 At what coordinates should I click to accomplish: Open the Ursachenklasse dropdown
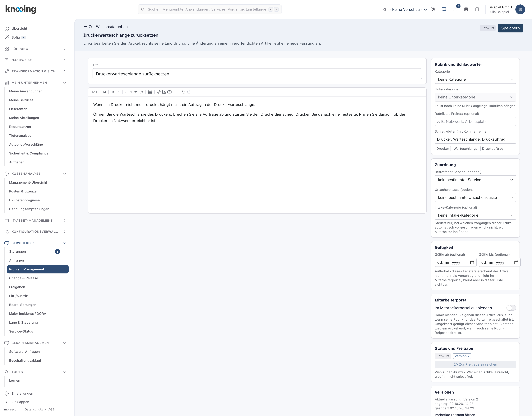coord(475,197)
